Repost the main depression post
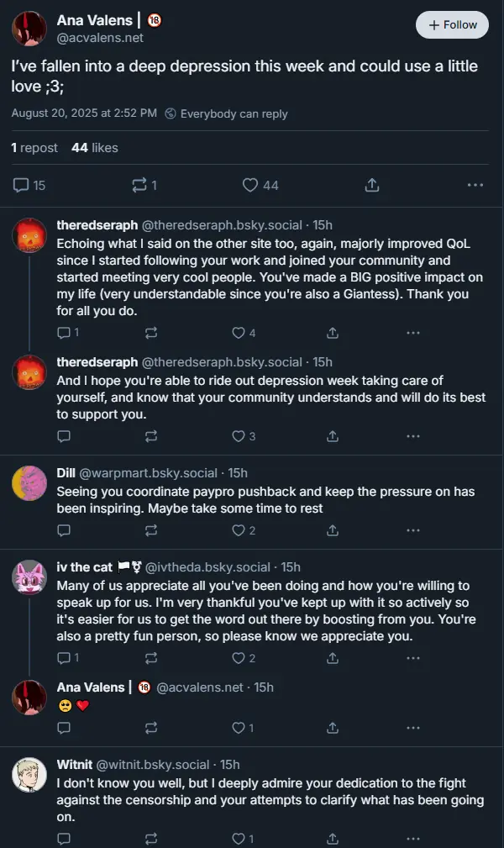The width and height of the screenshot is (504, 848). pyautogui.click(x=139, y=185)
